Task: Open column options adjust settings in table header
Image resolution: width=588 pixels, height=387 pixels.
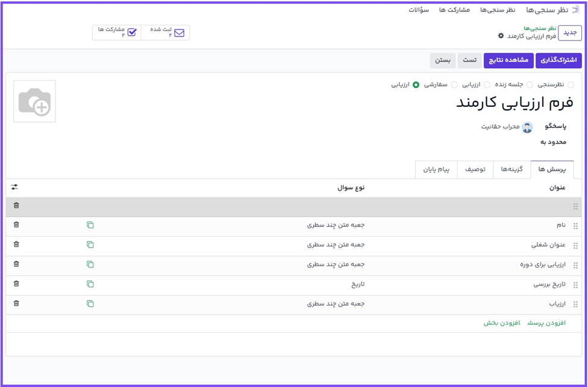Action: tap(15, 188)
